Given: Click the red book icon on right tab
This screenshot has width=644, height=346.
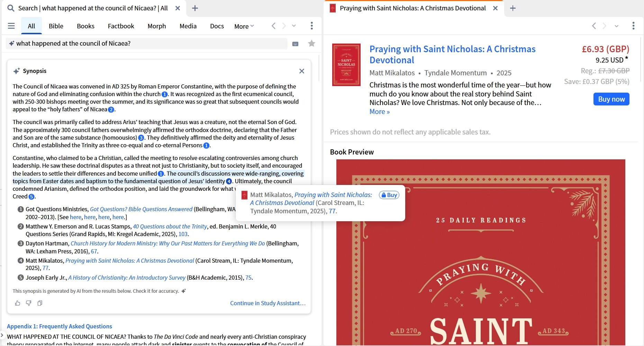Looking at the screenshot, I should point(333,8).
